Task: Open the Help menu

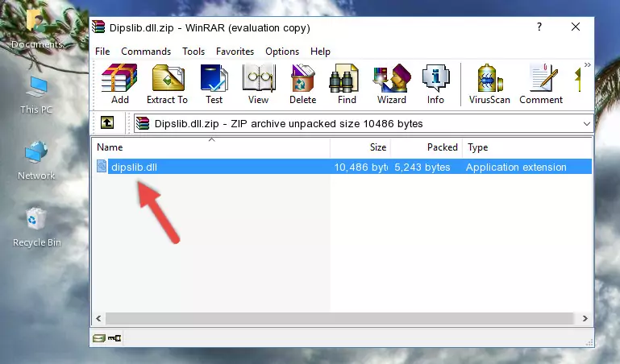Action: click(320, 52)
